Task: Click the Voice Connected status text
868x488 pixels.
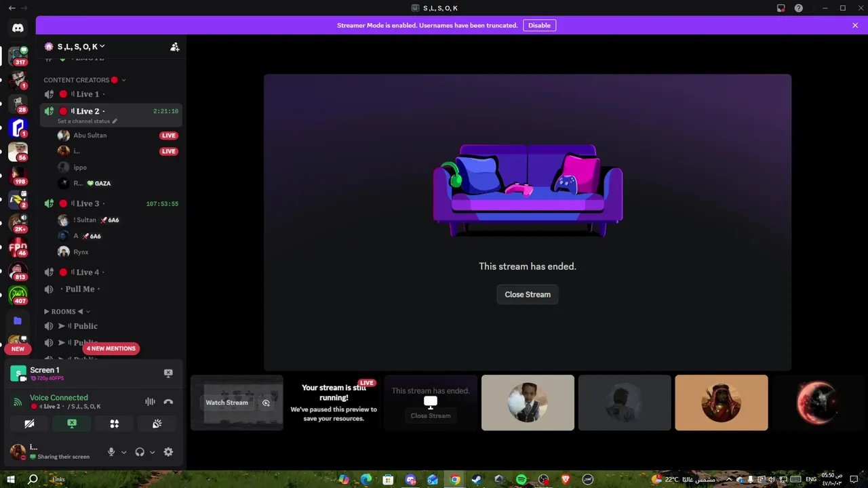Action: pos(59,398)
